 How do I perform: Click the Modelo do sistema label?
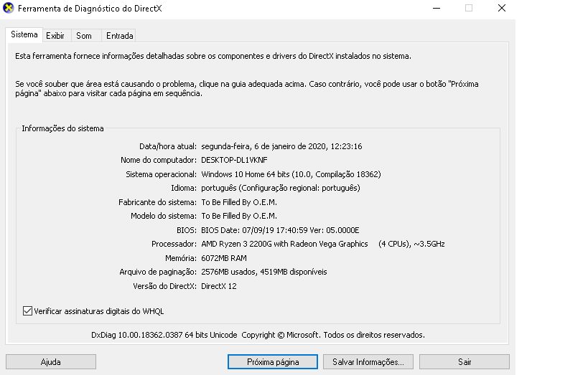click(x=164, y=216)
